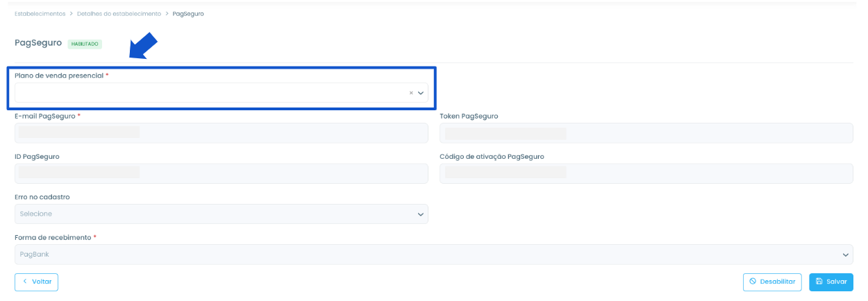Focus the Código de ativação PagSeguro field
The height and width of the screenshot is (301, 868).
(x=646, y=173)
